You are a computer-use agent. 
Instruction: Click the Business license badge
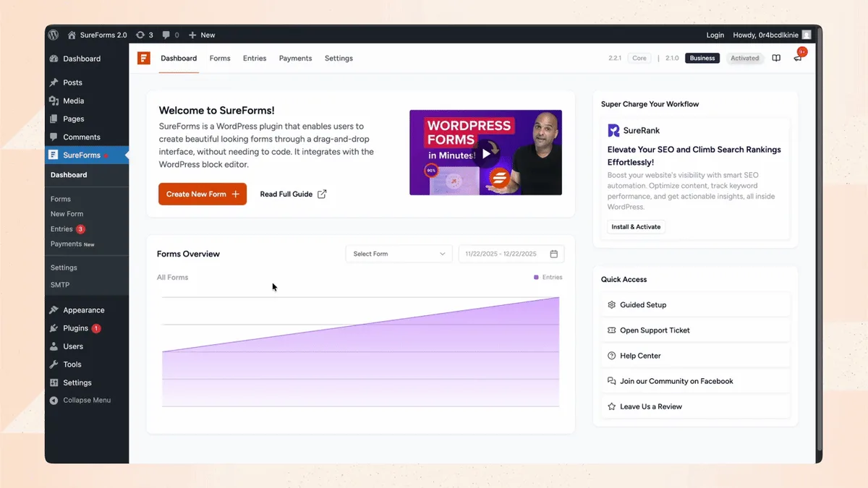702,58
